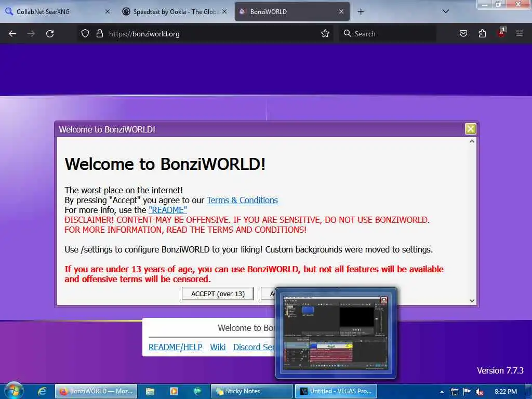This screenshot has width=532, height=399.
Task: Open the Firefox hamburger menu
Action: pyautogui.click(x=520, y=33)
